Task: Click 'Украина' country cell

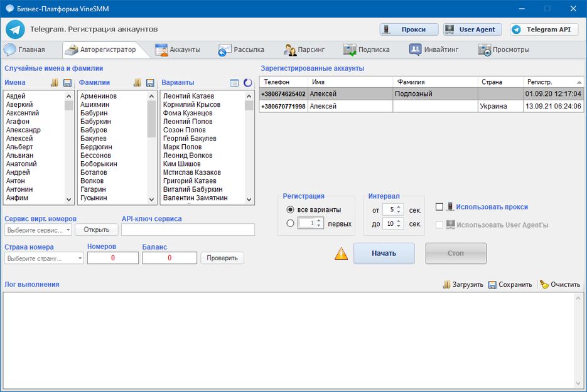Action: point(500,106)
